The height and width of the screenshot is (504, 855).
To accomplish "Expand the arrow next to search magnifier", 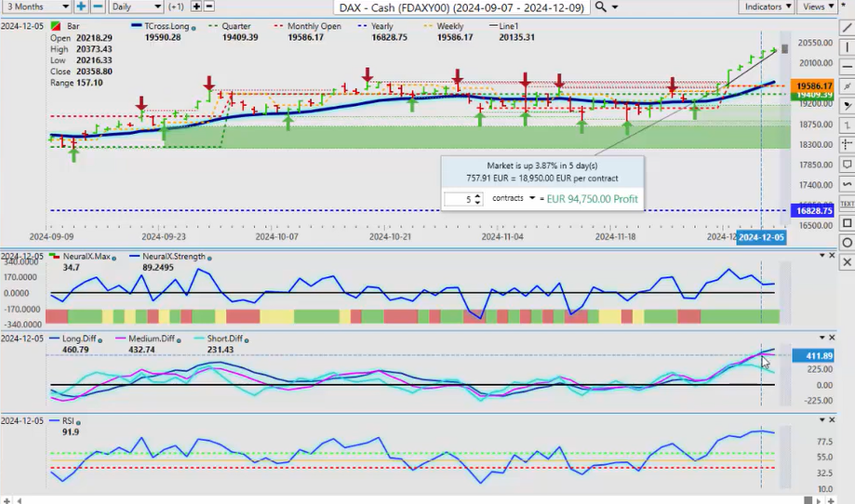I will coord(615,7).
